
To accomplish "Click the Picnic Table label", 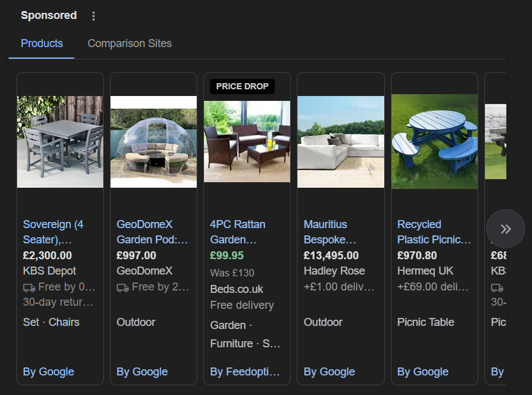I will pos(426,322).
